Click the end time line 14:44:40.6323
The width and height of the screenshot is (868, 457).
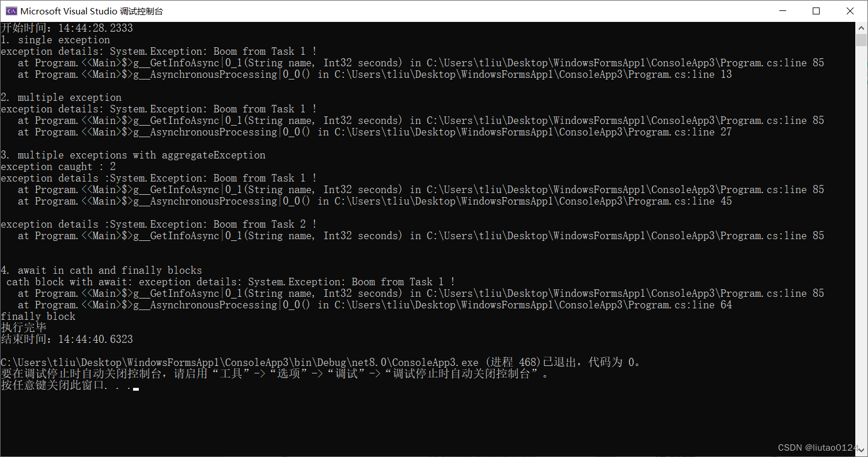pos(66,339)
